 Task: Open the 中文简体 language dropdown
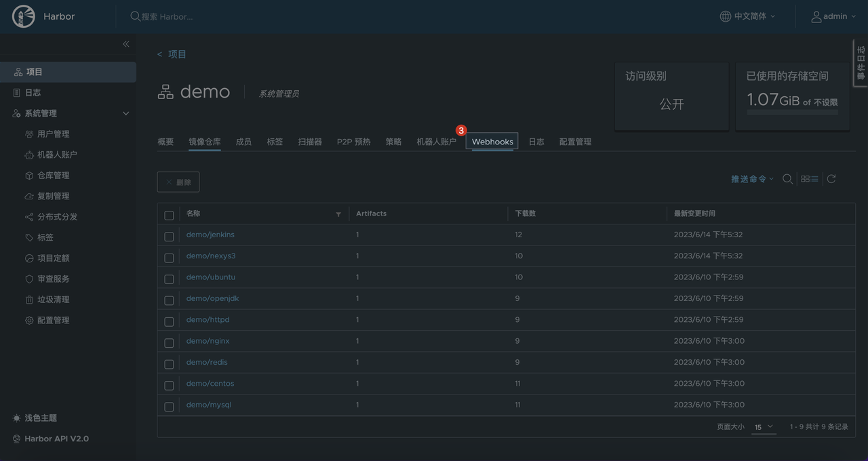point(747,16)
